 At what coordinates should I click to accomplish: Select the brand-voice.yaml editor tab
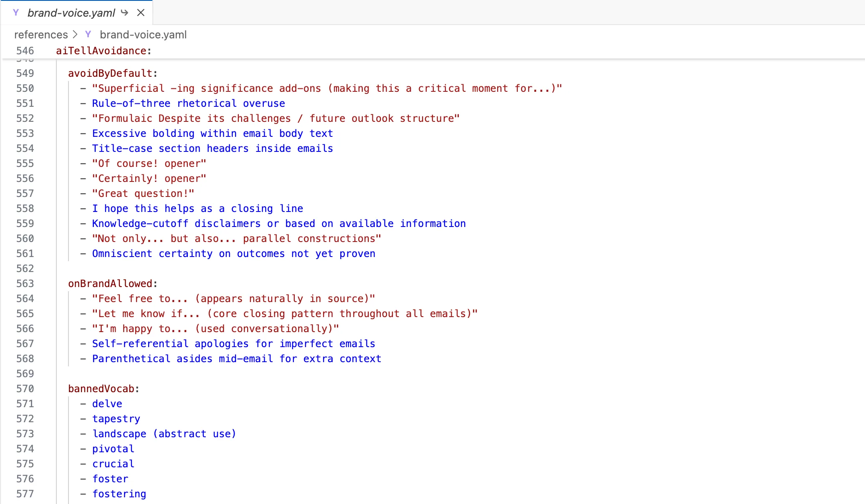point(77,13)
